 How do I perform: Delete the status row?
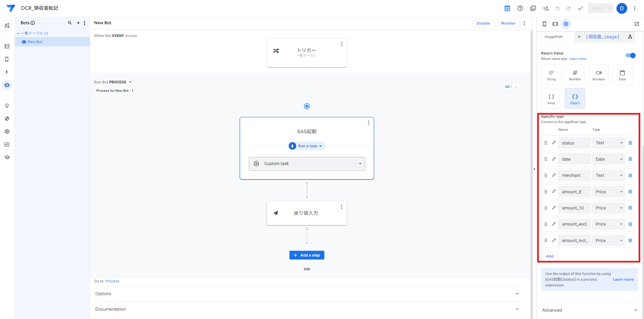[x=630, y=143]
